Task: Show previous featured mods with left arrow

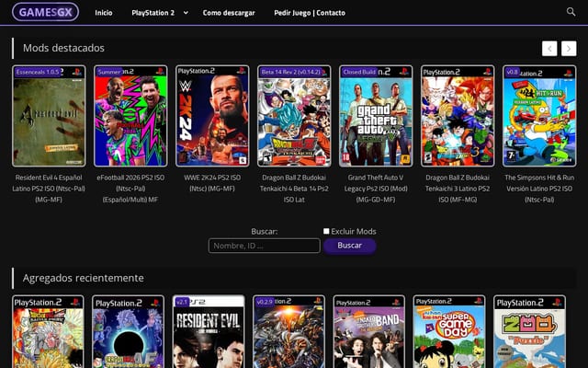Action: coord(549,49)
